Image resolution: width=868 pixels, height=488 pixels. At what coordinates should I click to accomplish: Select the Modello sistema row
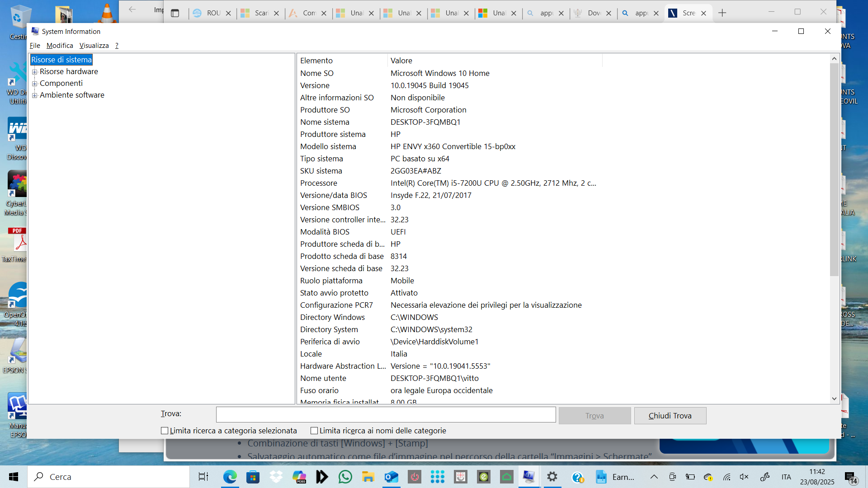[450, 146]
